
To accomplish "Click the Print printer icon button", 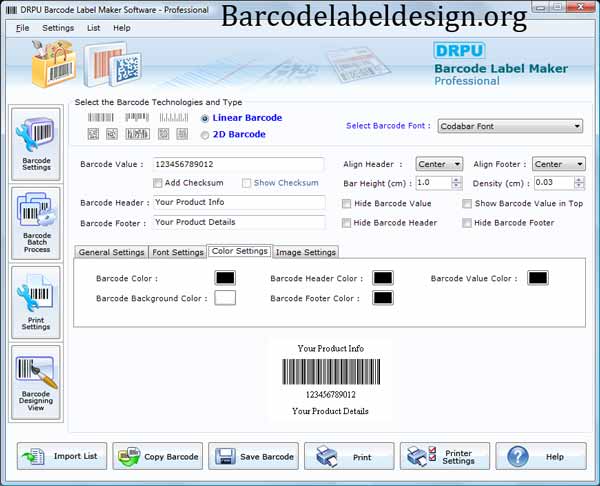I will [x=349, y=456].
